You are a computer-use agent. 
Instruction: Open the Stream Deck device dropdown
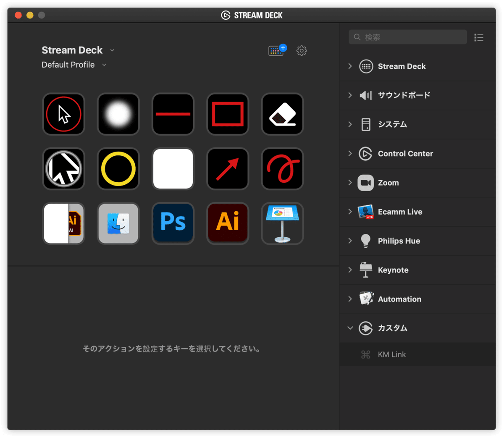pyautogui.click(x=112, y=50)
